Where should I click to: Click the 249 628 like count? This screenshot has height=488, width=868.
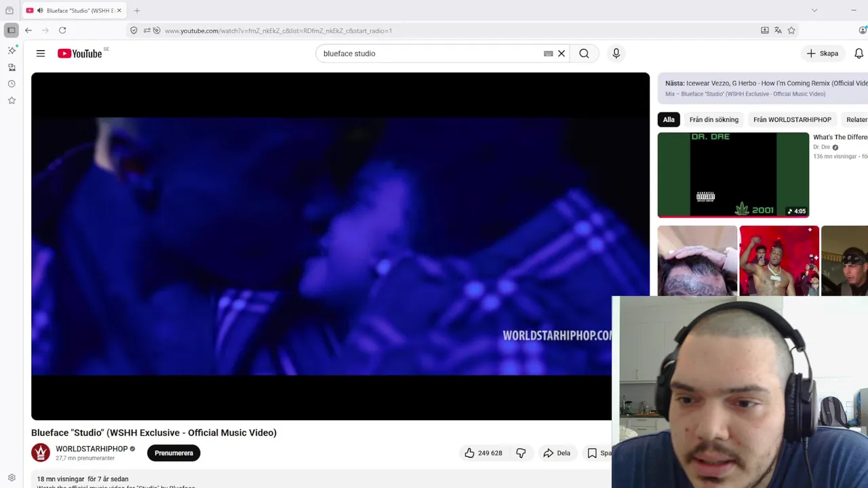pos(490,453)
